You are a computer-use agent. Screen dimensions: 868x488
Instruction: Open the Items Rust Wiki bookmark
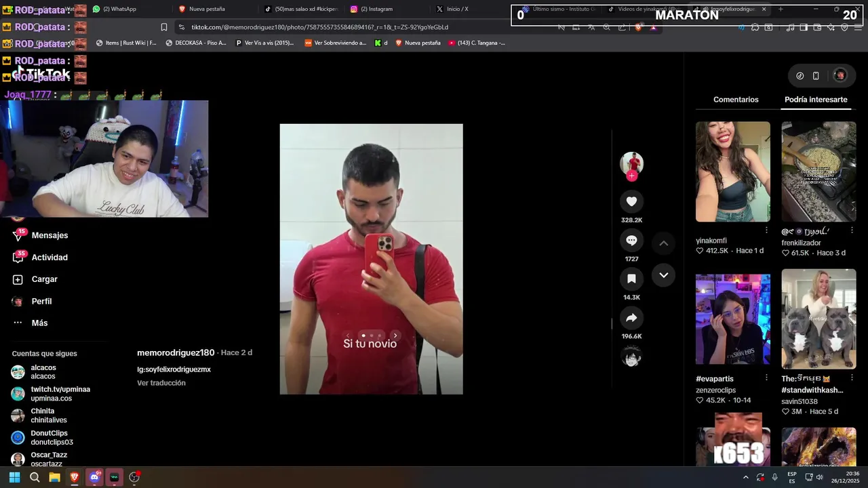point(126,43)
